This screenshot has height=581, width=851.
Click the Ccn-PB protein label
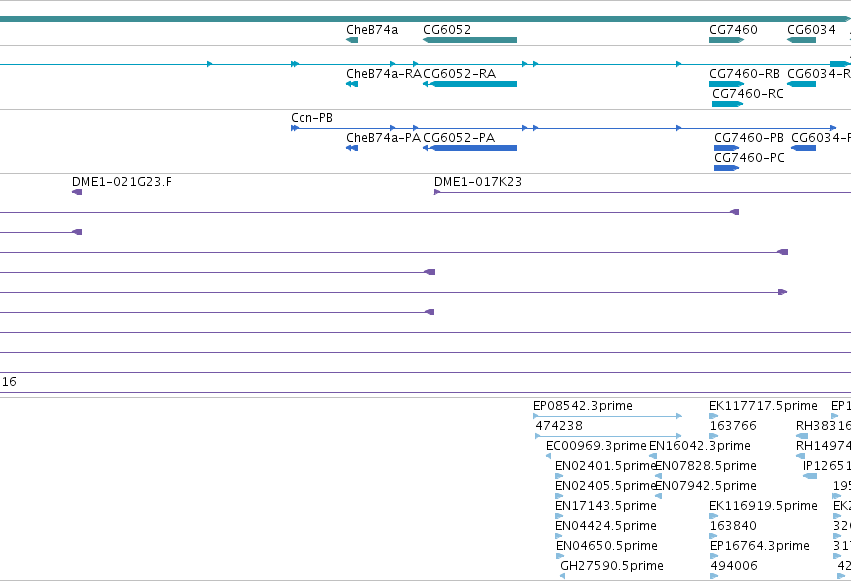point(312,118)
